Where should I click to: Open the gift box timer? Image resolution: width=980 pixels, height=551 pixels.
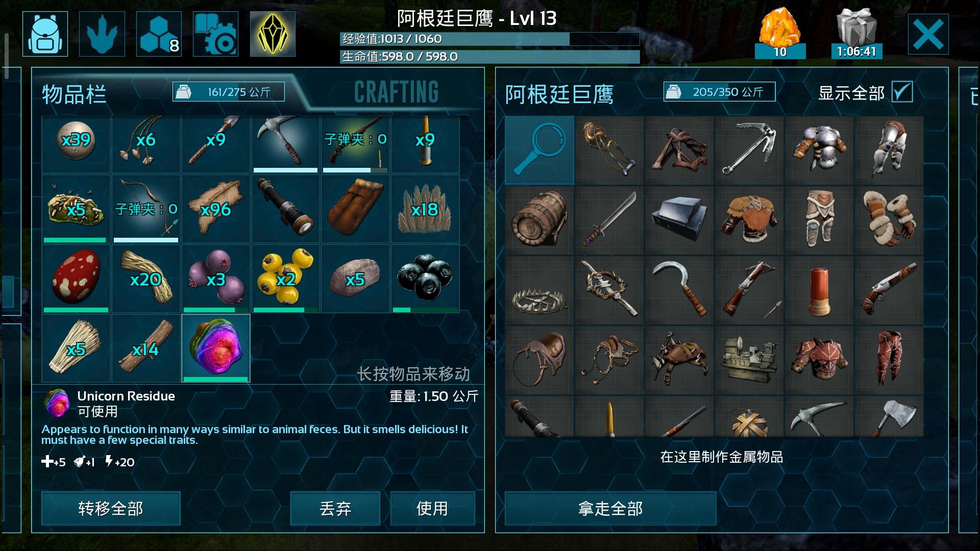tap(856, 34)
